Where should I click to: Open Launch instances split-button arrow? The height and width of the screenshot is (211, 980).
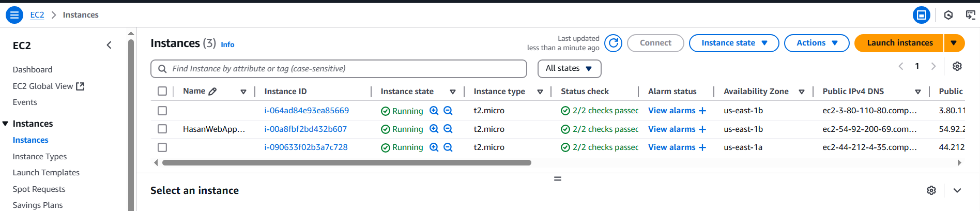pos(954,43)
